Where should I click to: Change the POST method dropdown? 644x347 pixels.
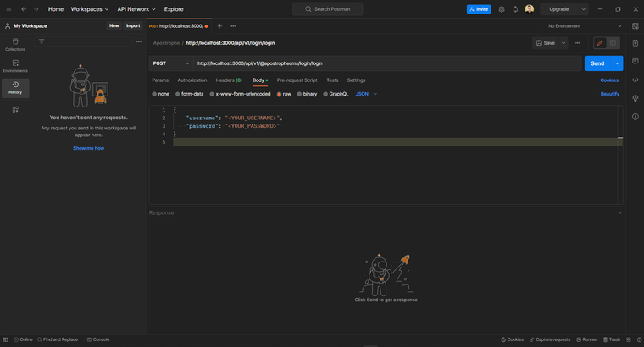171,63
